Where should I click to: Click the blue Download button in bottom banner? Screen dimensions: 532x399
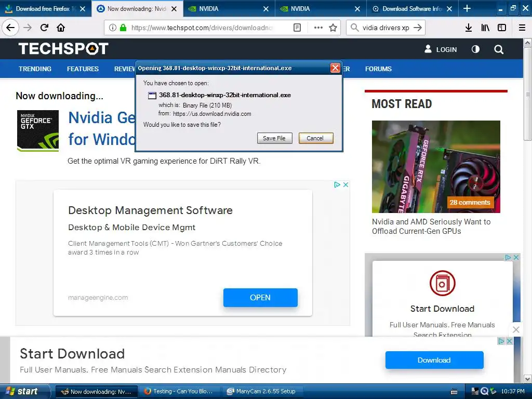[434, 360]
